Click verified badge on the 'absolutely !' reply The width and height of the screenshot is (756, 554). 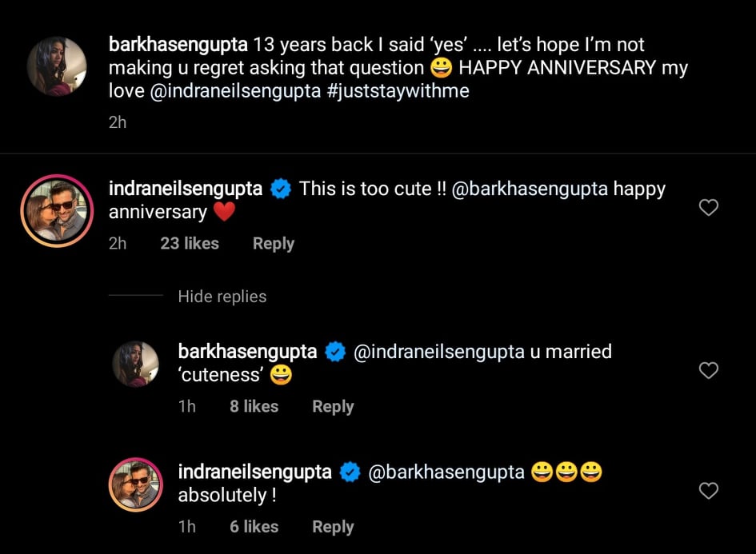click(x=350, y=472)
